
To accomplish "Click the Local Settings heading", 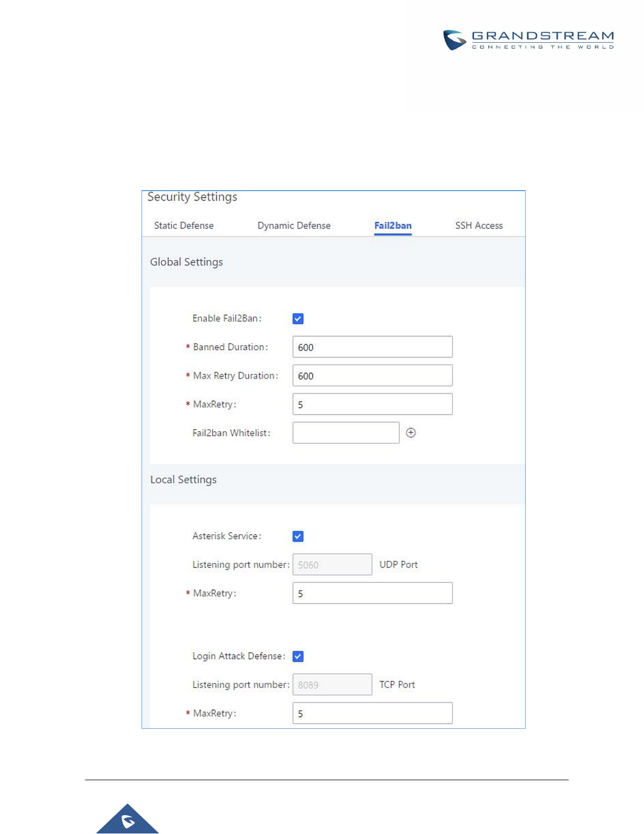I will [x=183, y=480].
